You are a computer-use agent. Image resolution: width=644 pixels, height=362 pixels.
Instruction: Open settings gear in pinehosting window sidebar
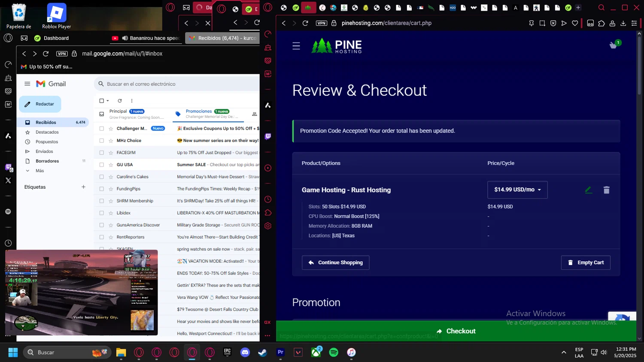pyautogui.click(x=268, y=226)
